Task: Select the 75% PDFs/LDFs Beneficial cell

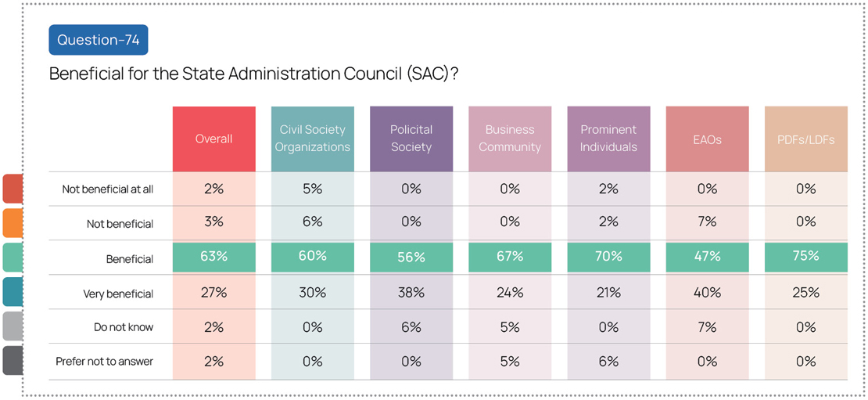Action: pyautogui.click(x=805, y=257)
